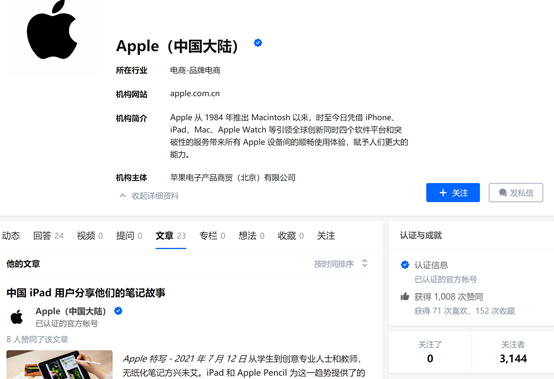
Task: Follow the account with 关注 button
Action: click(453, 193)
